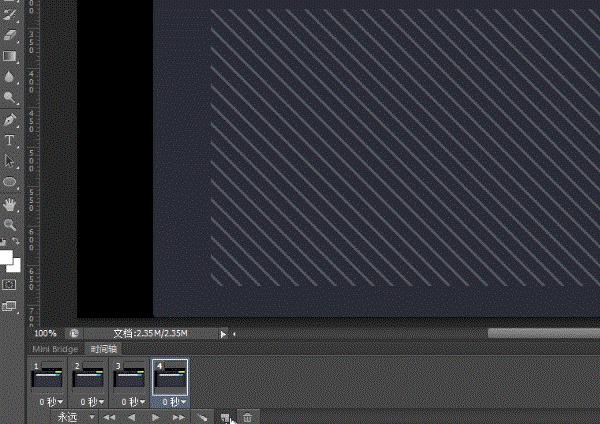The width and height of the screenshot is (600, 424).
Task: Select animation frame 1 thumbnail
Action: tap(47, 377)
